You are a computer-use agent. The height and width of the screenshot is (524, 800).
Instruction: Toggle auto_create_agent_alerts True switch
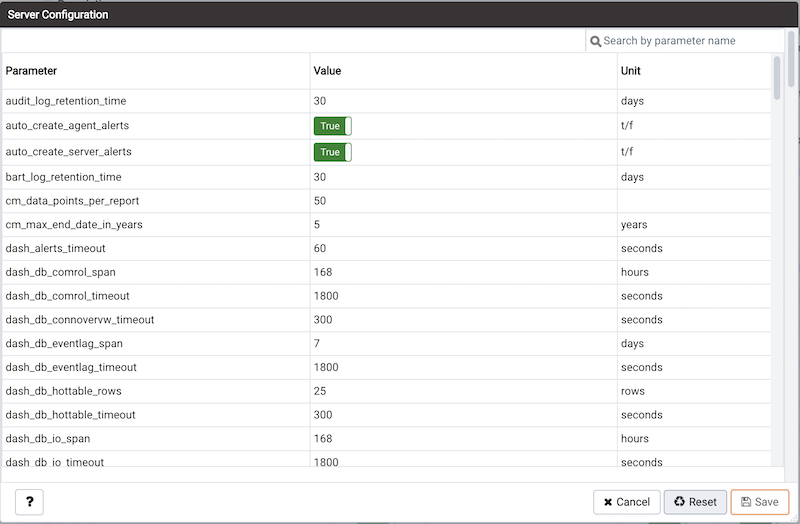tap(333, 126)
